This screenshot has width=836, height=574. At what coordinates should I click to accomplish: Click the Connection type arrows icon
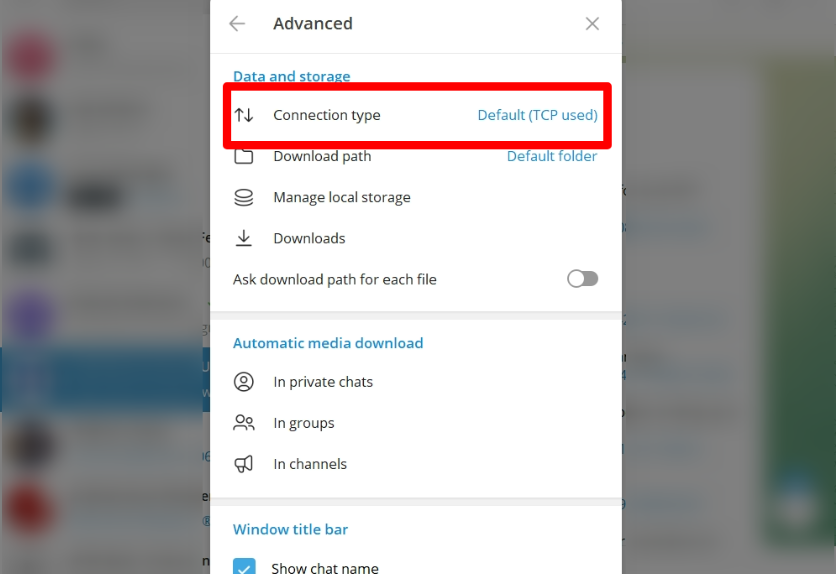pos(244,115)
